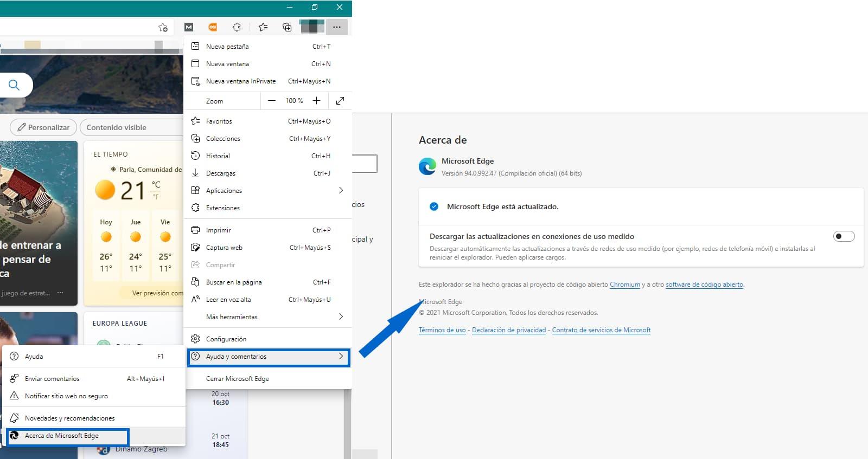
Task: Decrease zoom with the minus button
Action: click(x=272, y=101)
